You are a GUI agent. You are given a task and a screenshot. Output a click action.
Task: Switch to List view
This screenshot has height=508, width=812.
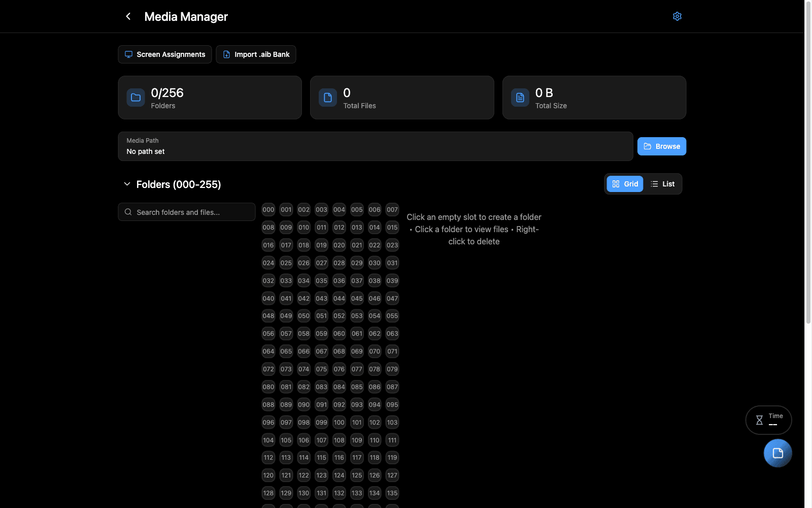[662, 184]
